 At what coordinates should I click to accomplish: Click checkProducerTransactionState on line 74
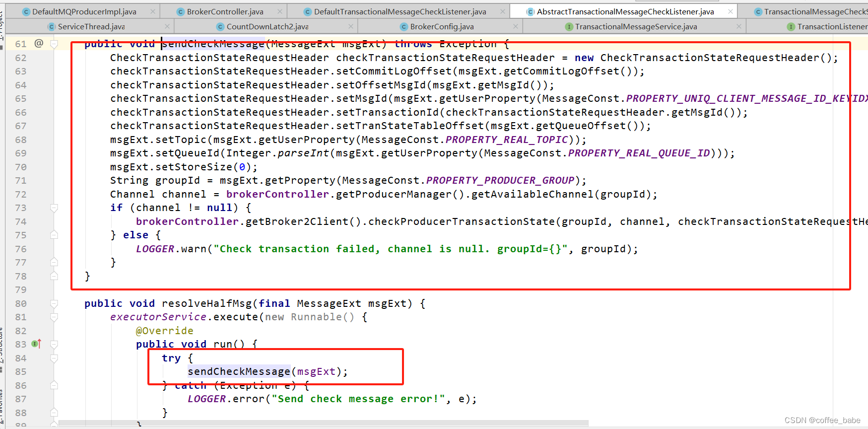tap(462, 222)
